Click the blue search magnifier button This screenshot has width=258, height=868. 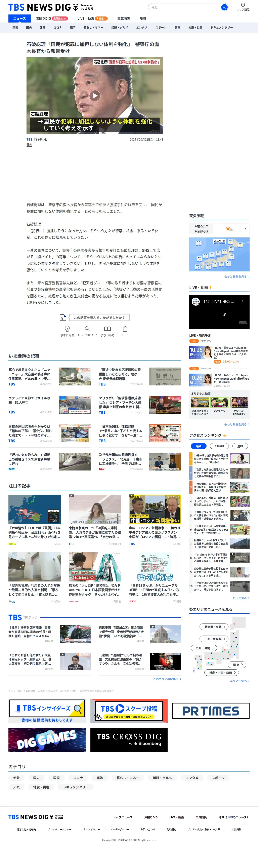point(224,7)
